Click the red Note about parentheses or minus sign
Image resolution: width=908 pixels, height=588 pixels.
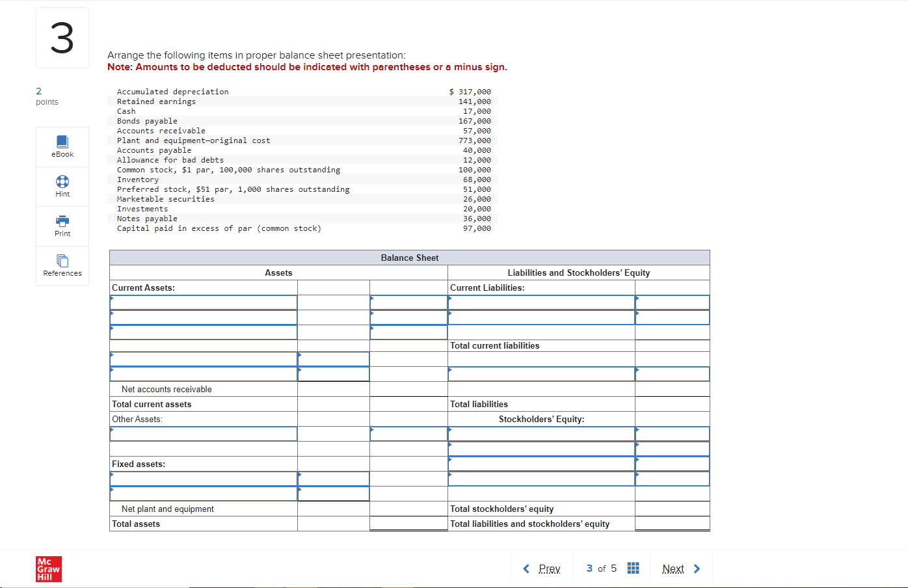coord(307,67)
